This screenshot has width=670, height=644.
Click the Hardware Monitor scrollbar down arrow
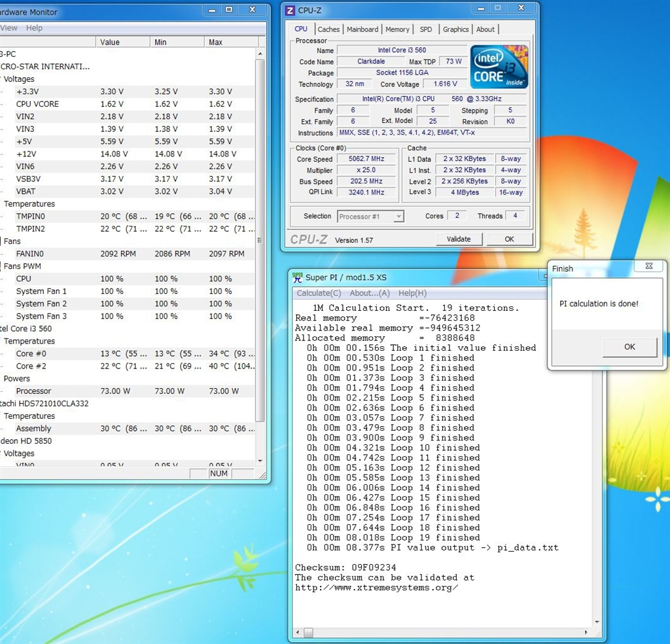pos(260,460)
